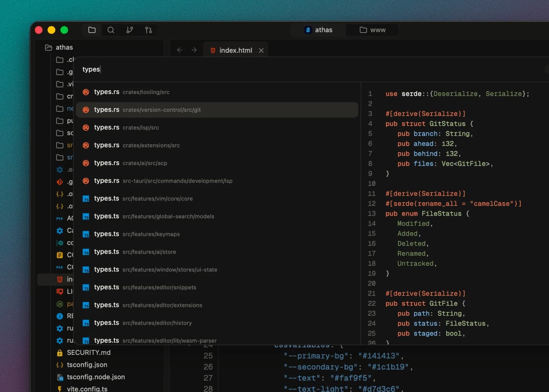
Task: Switch to the www project tab
Action: [x=373, y=30]
